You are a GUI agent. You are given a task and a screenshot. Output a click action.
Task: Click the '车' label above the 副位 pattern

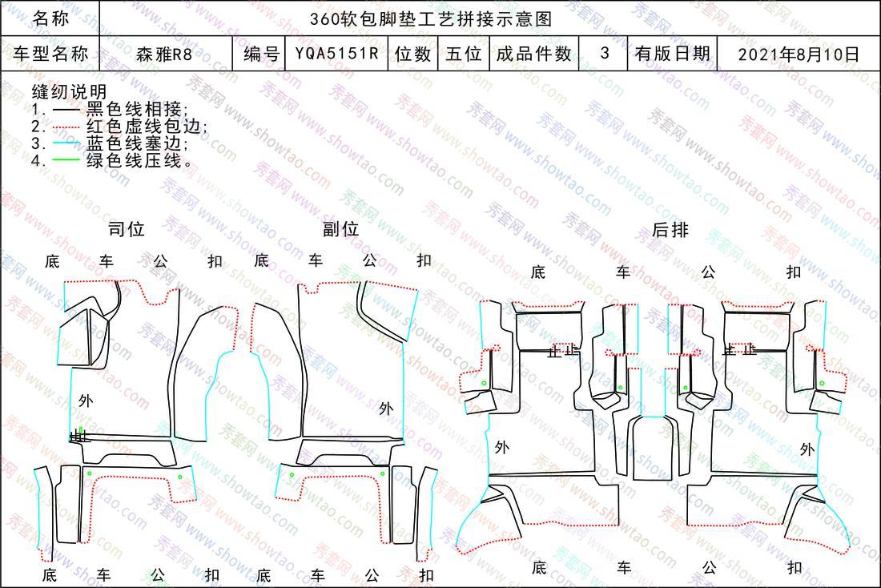pos(316,260)
